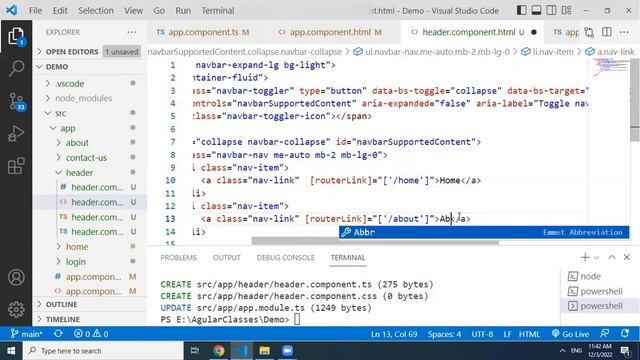Click the editor horizontal scrollbar
The image size is (640, 360).
click(375, 241)
